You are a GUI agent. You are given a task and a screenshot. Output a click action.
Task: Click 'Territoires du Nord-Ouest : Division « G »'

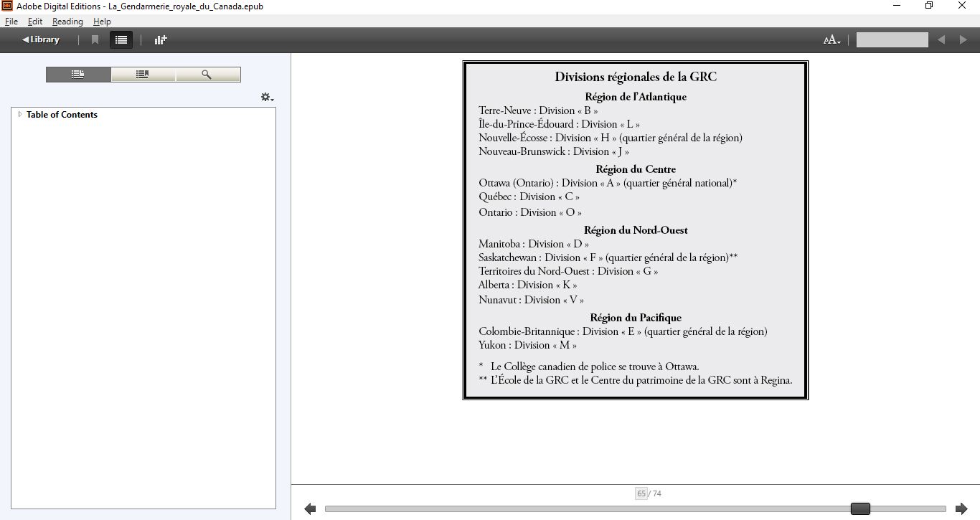click(x=568, y=271)
